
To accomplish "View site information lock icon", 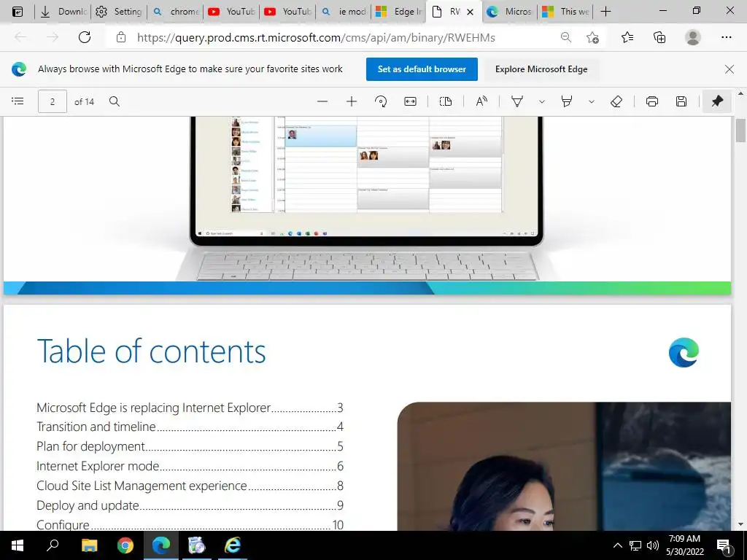I will pyautogui.click(x=121, y=37).
